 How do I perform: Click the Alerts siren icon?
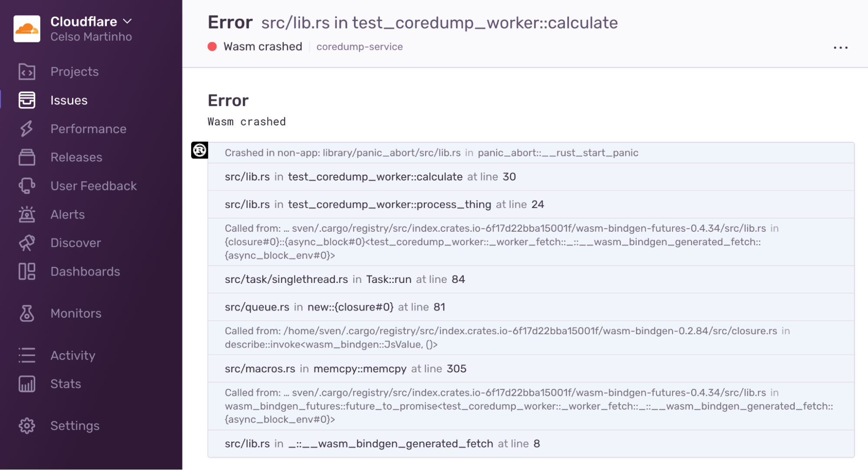point(27,214)
